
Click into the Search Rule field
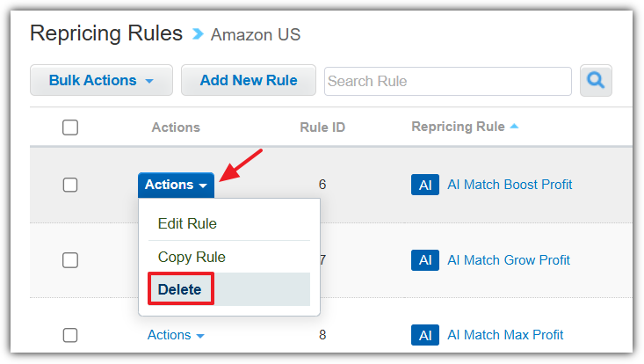click(448, 82)
